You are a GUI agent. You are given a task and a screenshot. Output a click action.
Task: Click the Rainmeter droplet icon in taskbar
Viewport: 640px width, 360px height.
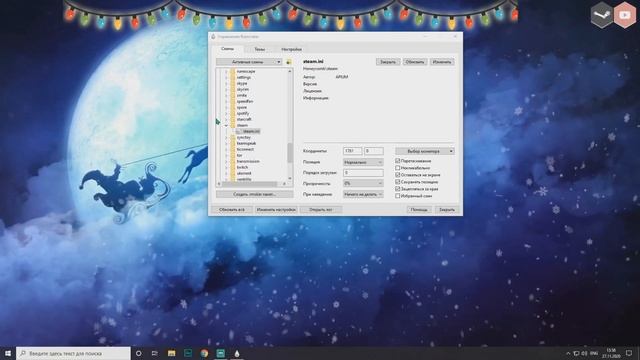[237, 353]
